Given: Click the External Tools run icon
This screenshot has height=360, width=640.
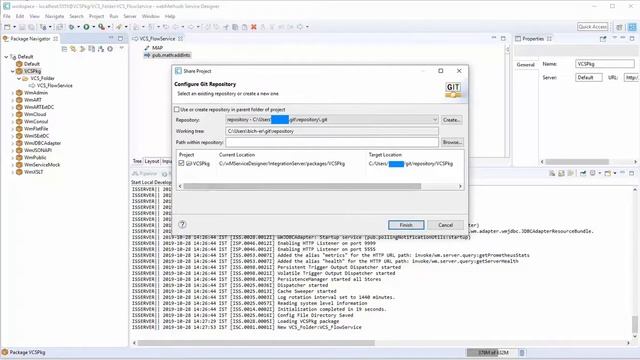Looking at the screenshot, I should pyautogui.click(x=101, y=27).
